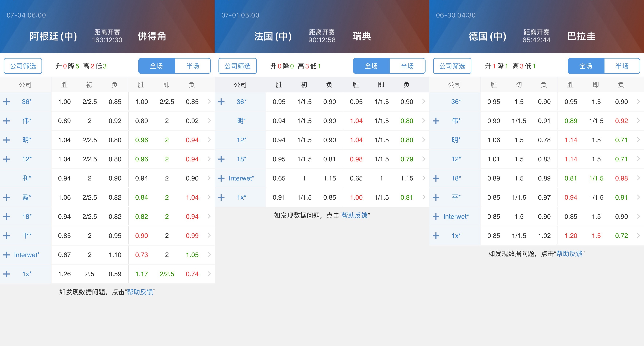
Task: Click team name 巴拉圭
Action: coord(582,36)
